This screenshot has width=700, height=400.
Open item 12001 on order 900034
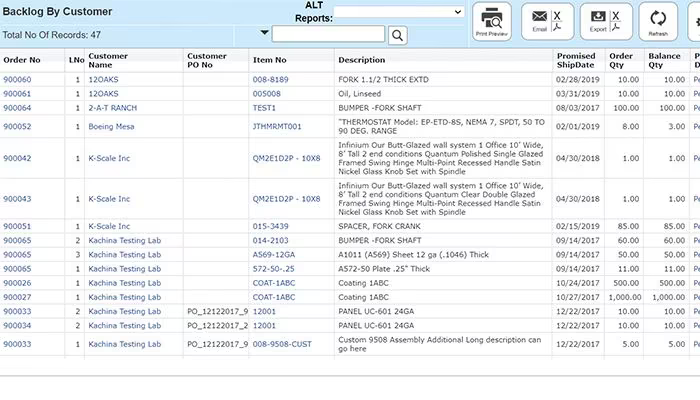pos(264,325)
